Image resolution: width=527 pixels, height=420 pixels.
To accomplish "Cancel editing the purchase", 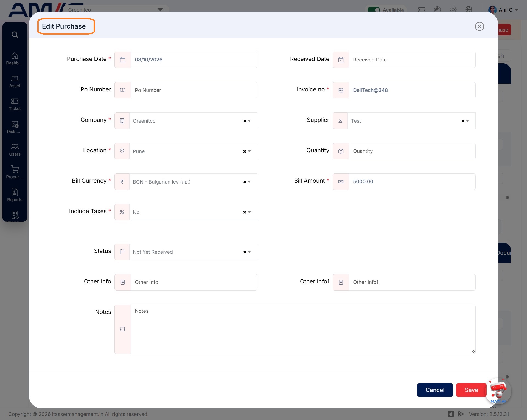I will pyautogui.click(x=435, y=390).
